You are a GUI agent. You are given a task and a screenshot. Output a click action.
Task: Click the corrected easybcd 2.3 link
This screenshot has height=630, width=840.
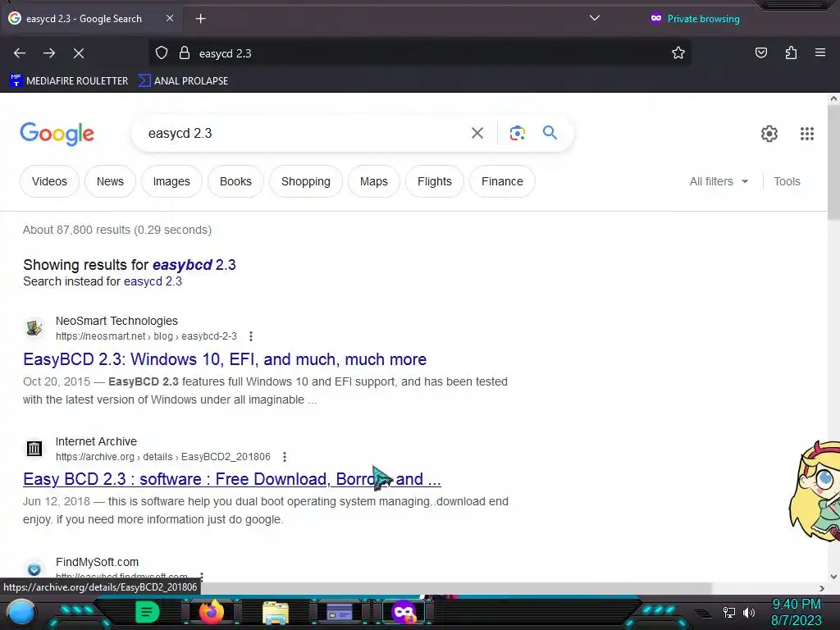[x=194, y=265]
